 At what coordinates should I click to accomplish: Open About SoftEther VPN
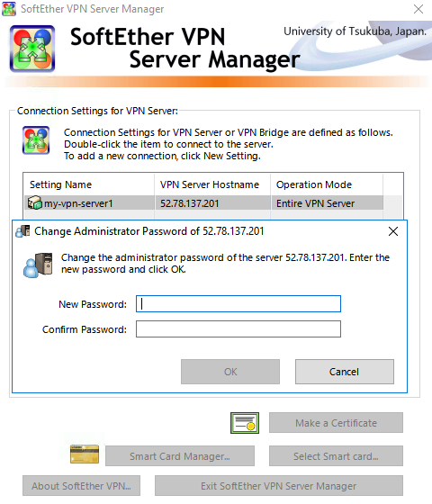[81, 486]
